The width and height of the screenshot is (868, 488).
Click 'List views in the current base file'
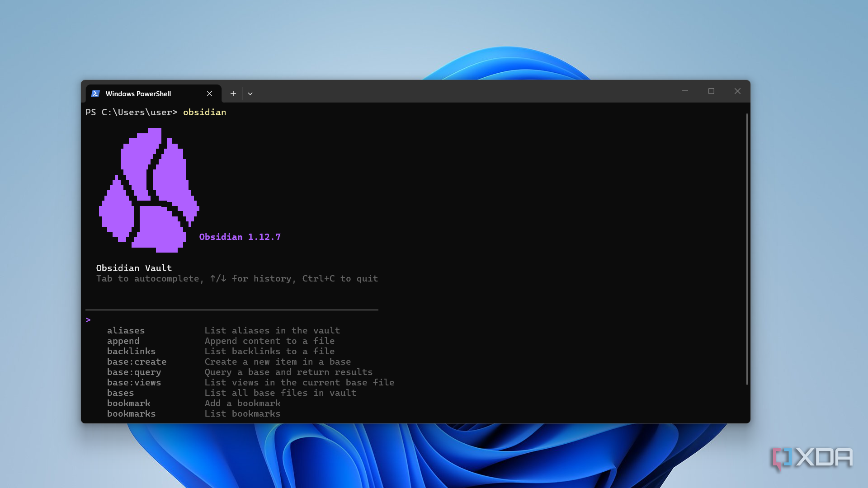click(299, 382)
